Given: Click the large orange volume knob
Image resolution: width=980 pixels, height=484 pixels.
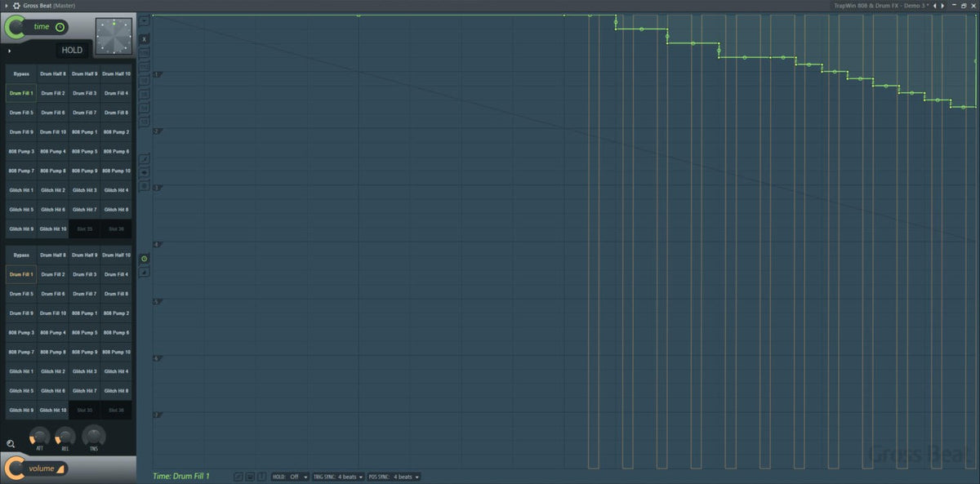Looking at the screenshot, I should 14,468.
